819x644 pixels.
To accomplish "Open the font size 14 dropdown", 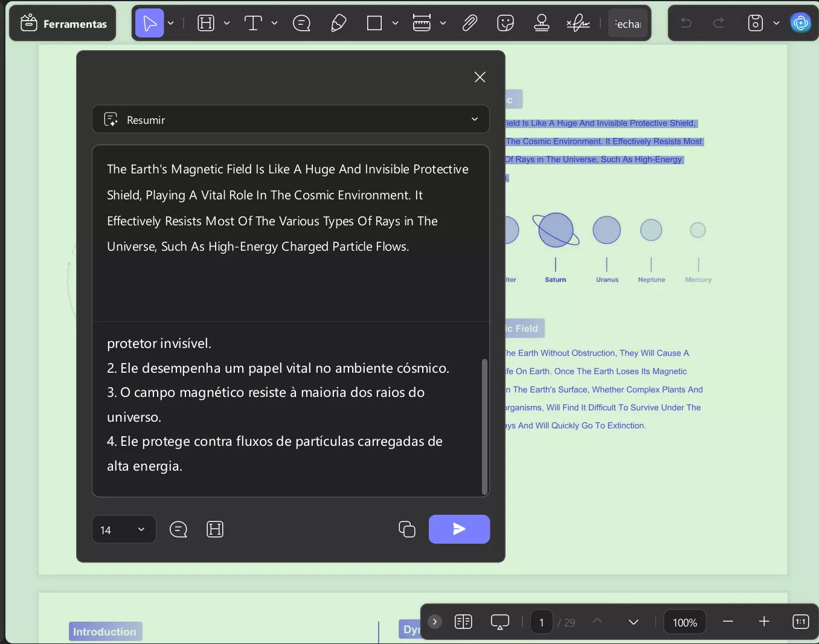I will (124, 529).
